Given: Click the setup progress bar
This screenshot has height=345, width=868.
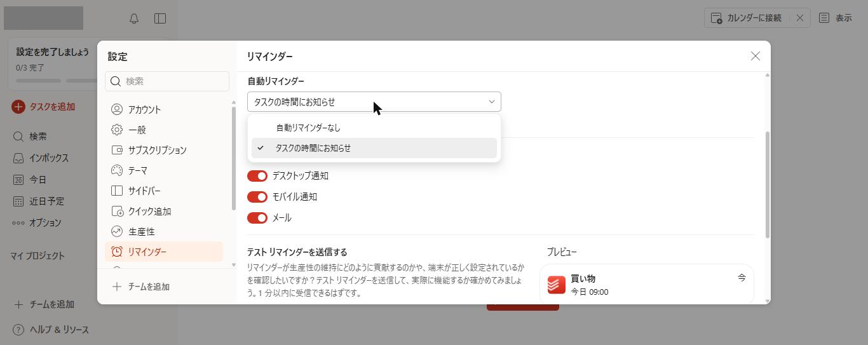Looking at the screenshot, I should (x=56, y=81).
